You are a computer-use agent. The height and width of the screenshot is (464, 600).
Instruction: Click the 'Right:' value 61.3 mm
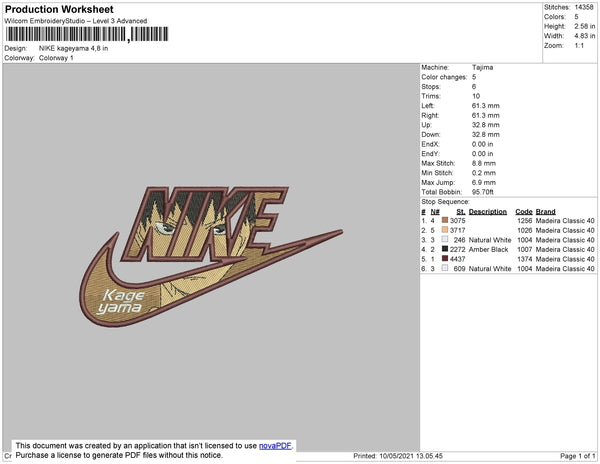486,116
